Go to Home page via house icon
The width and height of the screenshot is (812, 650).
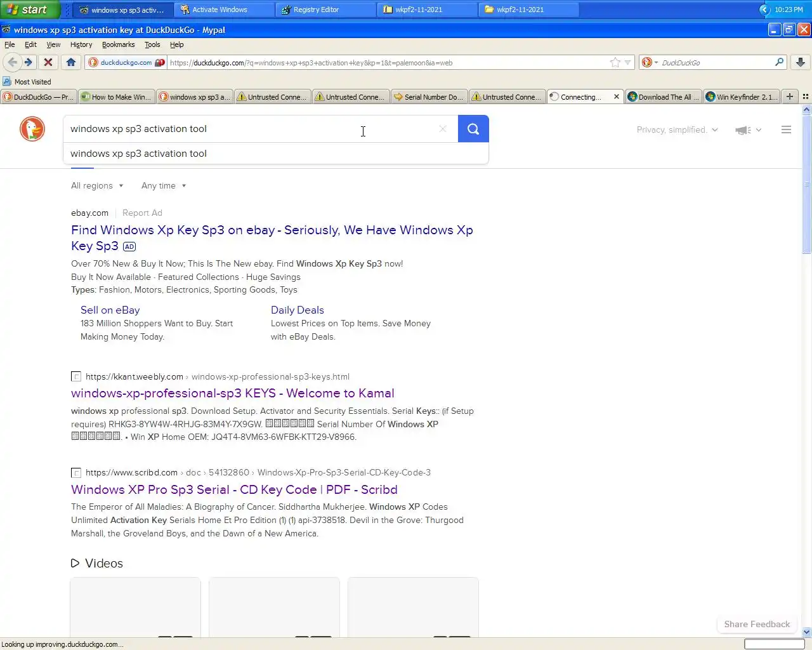[71, 62]
